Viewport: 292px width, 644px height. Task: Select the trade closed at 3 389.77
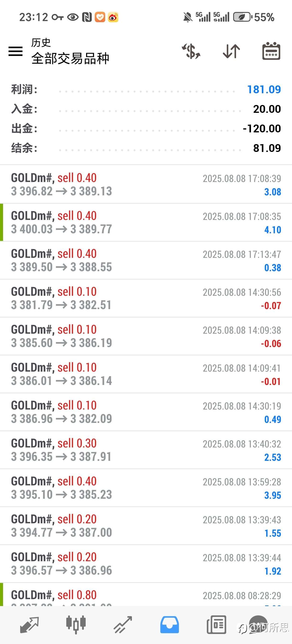pyautogui.click(x=146, y=222)
